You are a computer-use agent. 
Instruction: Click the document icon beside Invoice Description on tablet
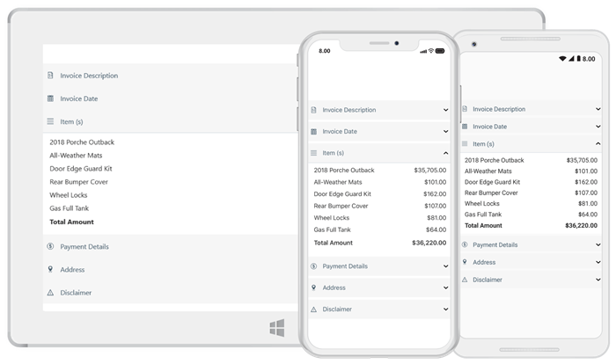coord(50,76)
